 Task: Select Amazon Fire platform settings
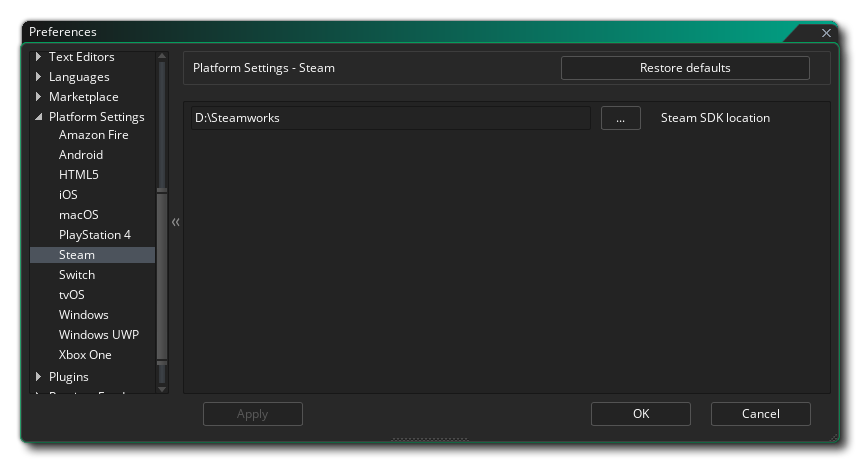(x=93, y=135)
